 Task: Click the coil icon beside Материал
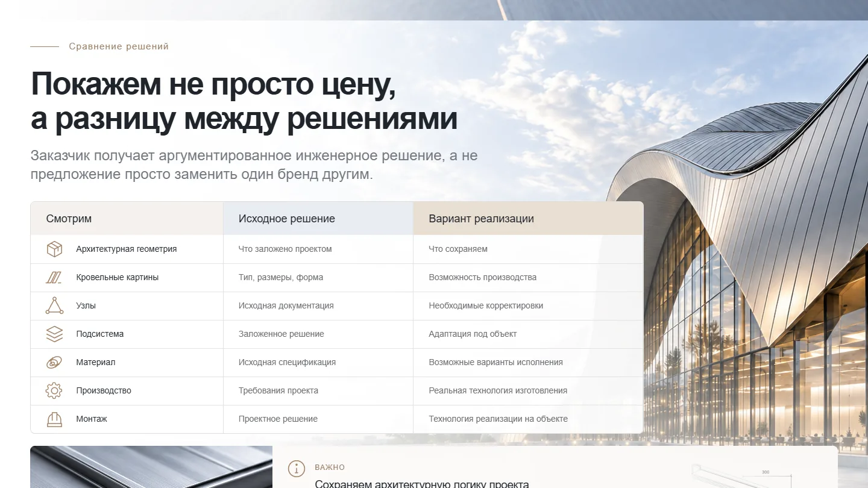point(54,362)
